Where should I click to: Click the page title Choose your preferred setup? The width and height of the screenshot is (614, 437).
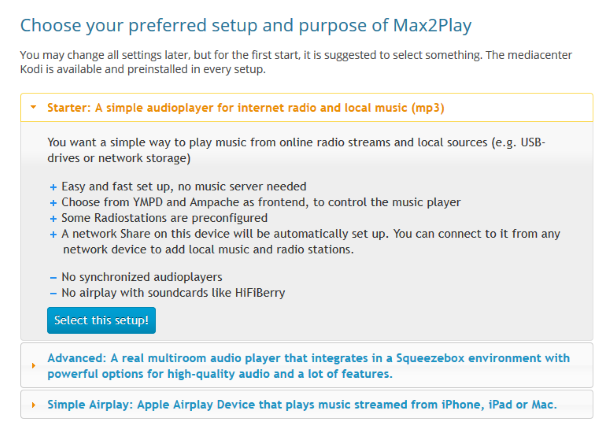click(246, 25)
